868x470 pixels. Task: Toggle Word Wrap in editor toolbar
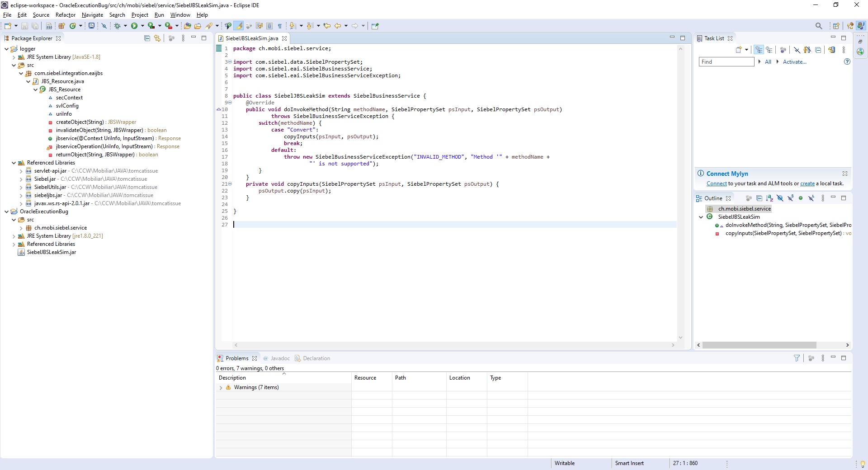(259, 26)
